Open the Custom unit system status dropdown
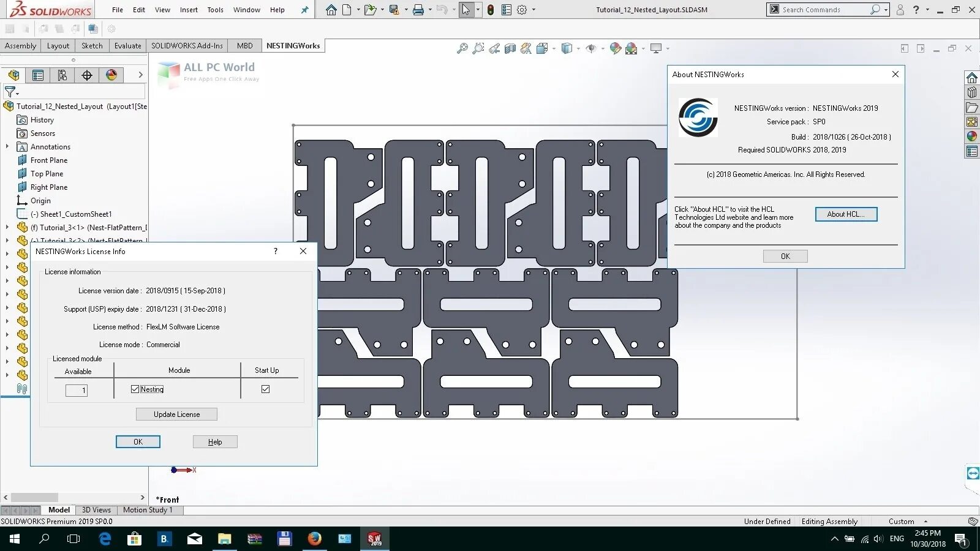Image resolution: width=980 pixels, height=551 pixels. coord(907,522)
